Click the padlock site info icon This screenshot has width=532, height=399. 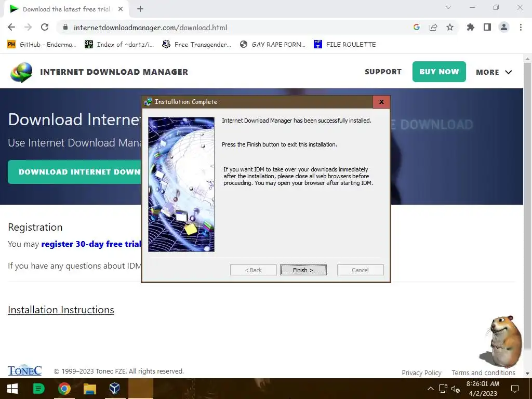coord(65,28)
